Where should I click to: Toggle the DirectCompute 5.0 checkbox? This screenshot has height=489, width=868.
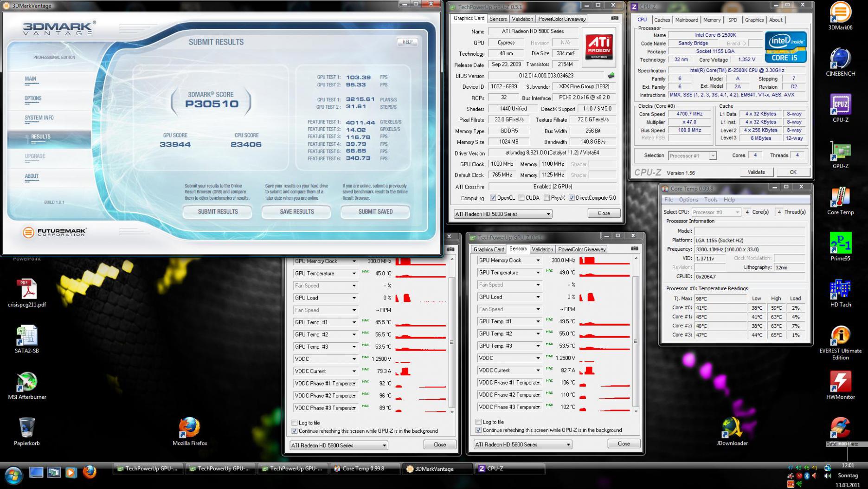(572, 198)
